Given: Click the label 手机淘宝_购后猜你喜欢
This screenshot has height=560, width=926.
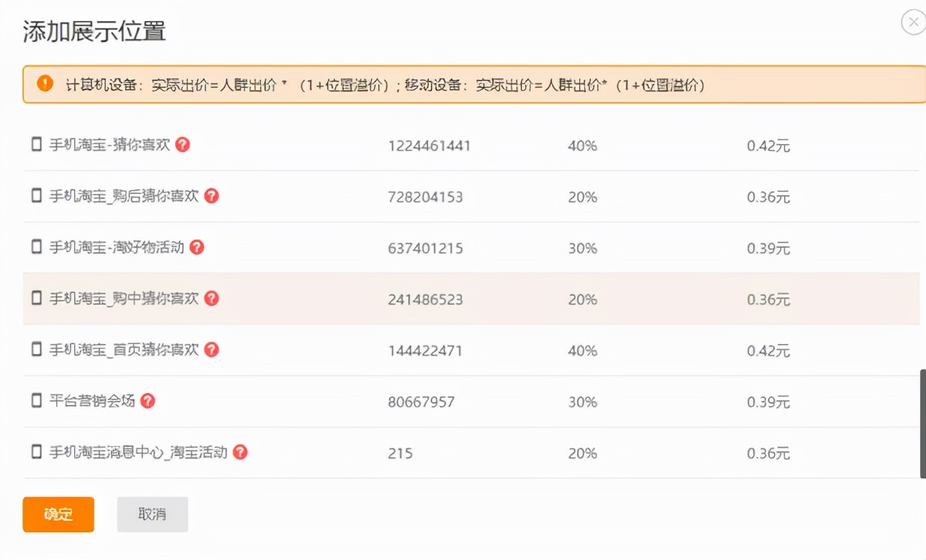Looking at the screenshot, I should pos(124,195).
